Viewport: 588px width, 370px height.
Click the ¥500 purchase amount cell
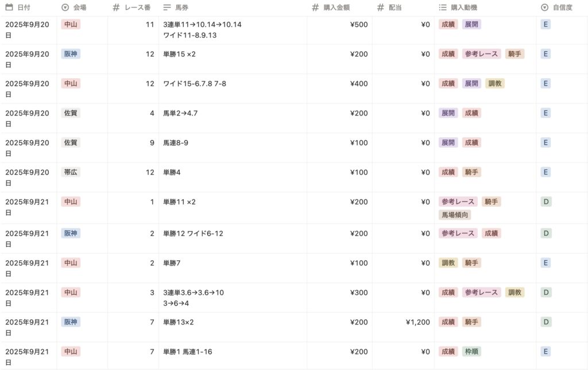[358, 25]
